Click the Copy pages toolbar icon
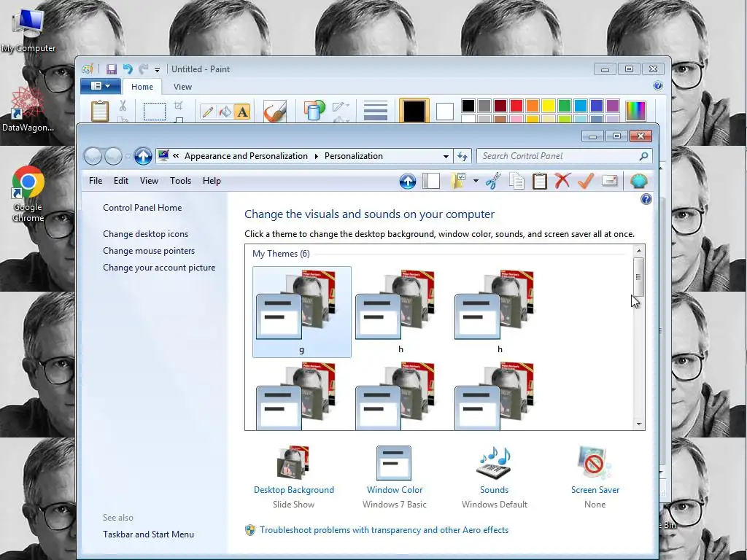This screenshot has width=747, height=560. pos(516,181)
